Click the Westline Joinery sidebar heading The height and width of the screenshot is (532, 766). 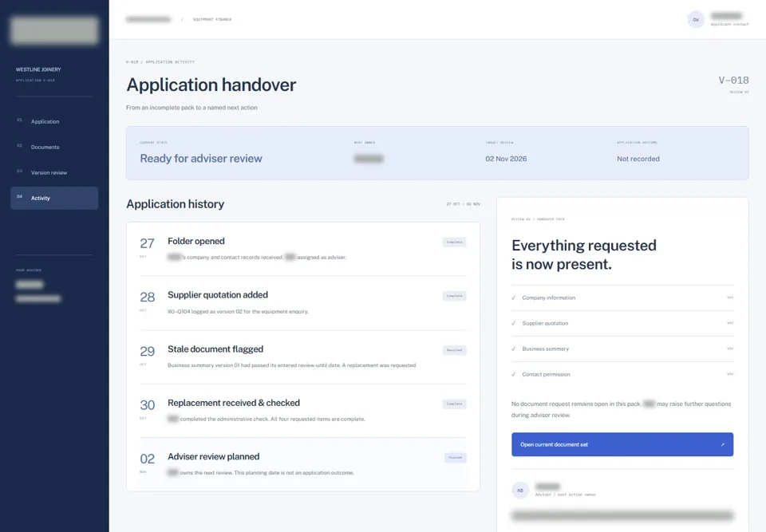coord(38,69)
